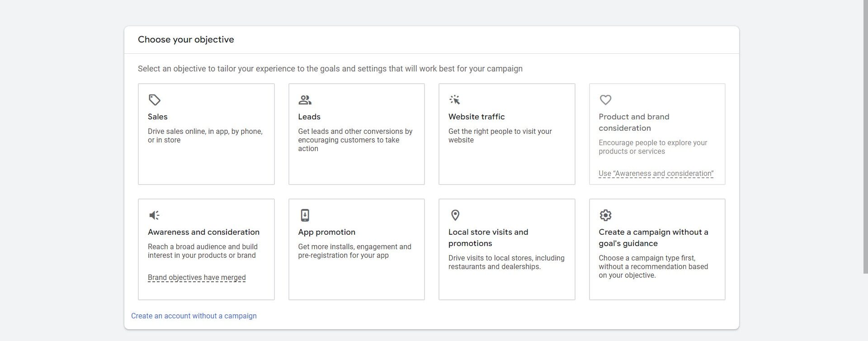The height and width of the screenshot is (341, 868).
Task: Click the App promotion phone download icon
Action: pos(305,215)
